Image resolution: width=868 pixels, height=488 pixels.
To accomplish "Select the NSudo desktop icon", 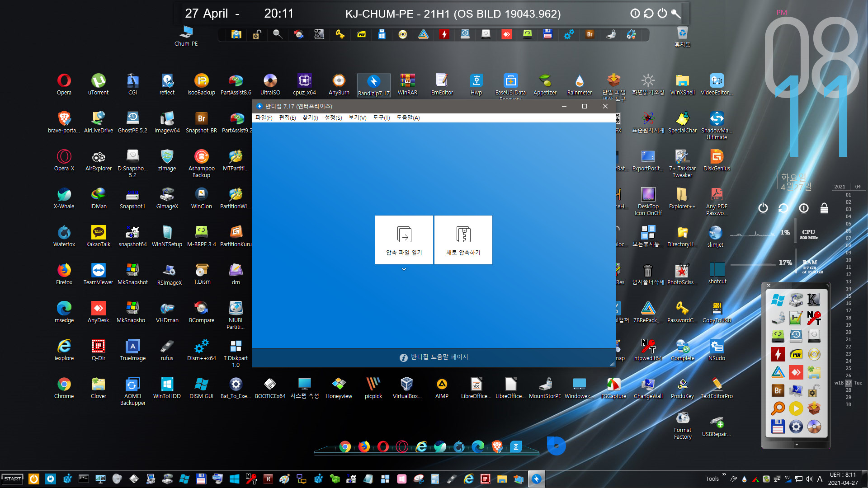I will [717, 350].
